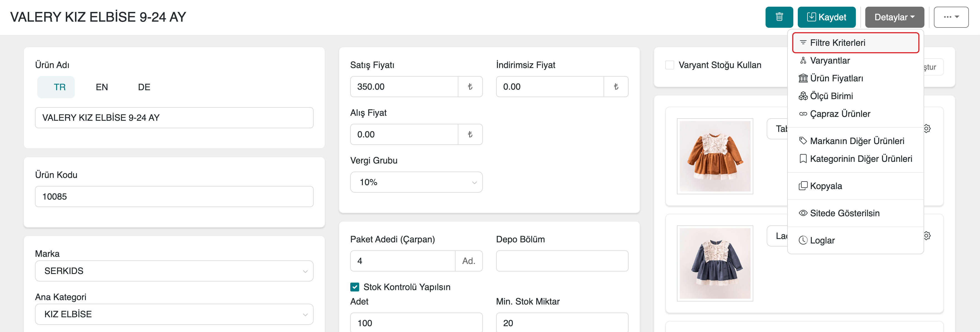
Task: Expand the Ana Kategori dropdown
Action: pos(174,315)
